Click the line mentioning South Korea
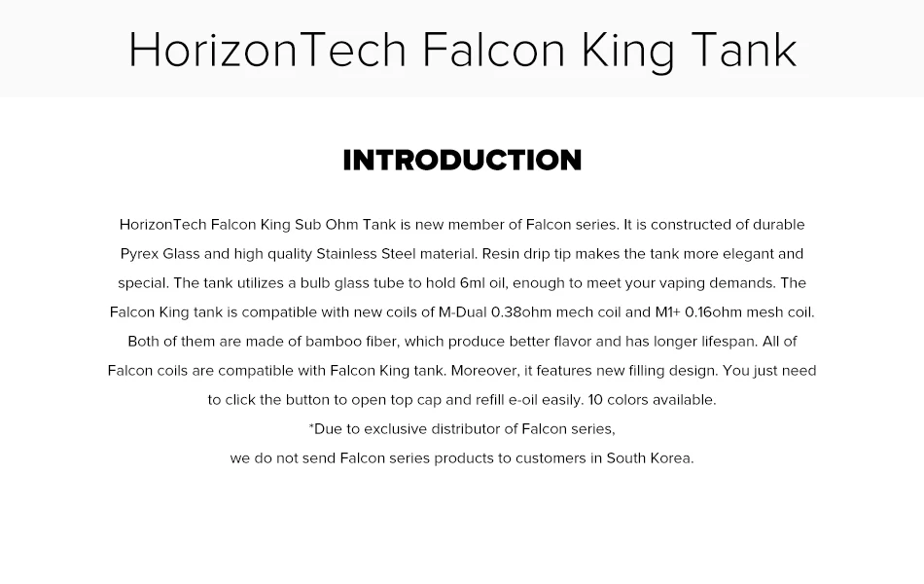Viewport: 924px width, 584px height. (x=462, y=458)
